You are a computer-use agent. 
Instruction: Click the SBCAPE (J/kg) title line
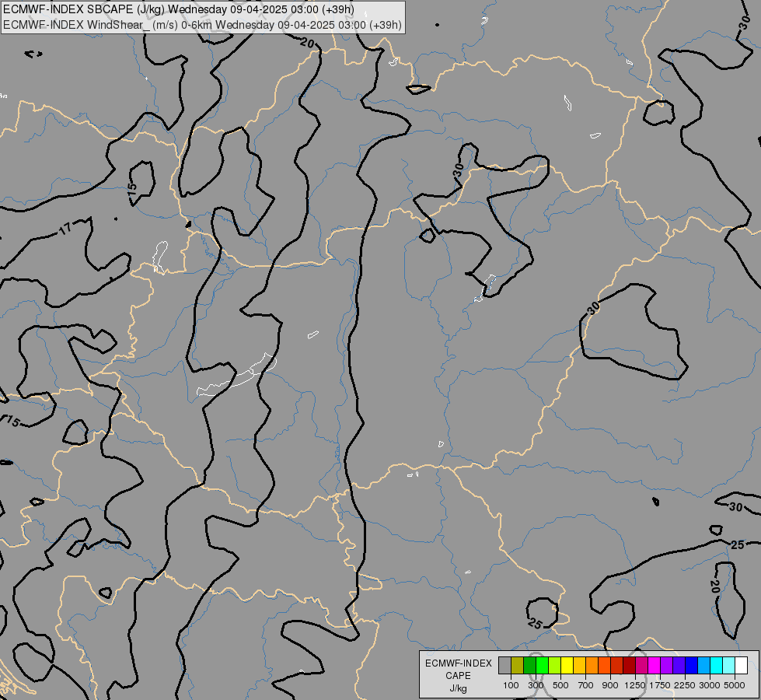179,9
